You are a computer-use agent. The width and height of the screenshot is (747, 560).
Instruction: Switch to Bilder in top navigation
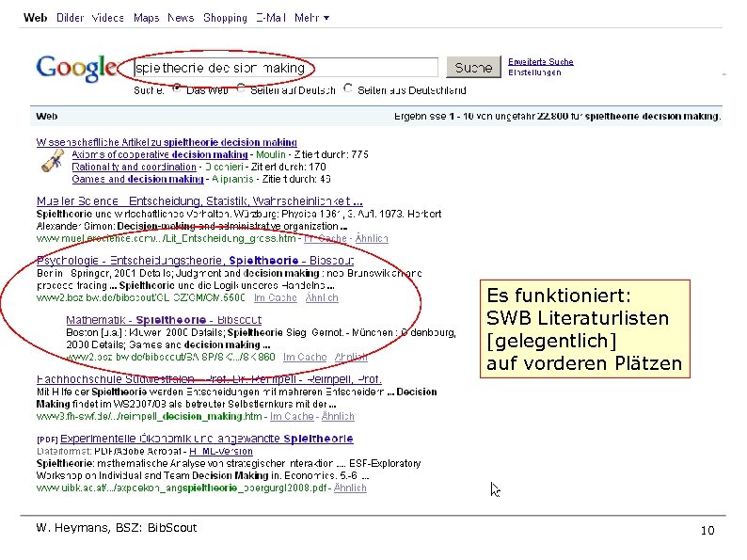[70, 18]
